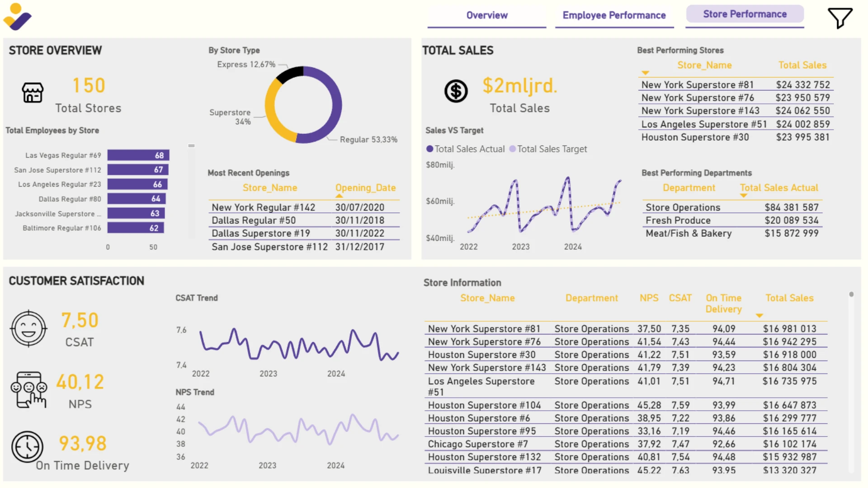Select New York Superstore #81 in Best Performing Stores
The height and width of the screenshot is (488, 868).
[x=735, y=85]
